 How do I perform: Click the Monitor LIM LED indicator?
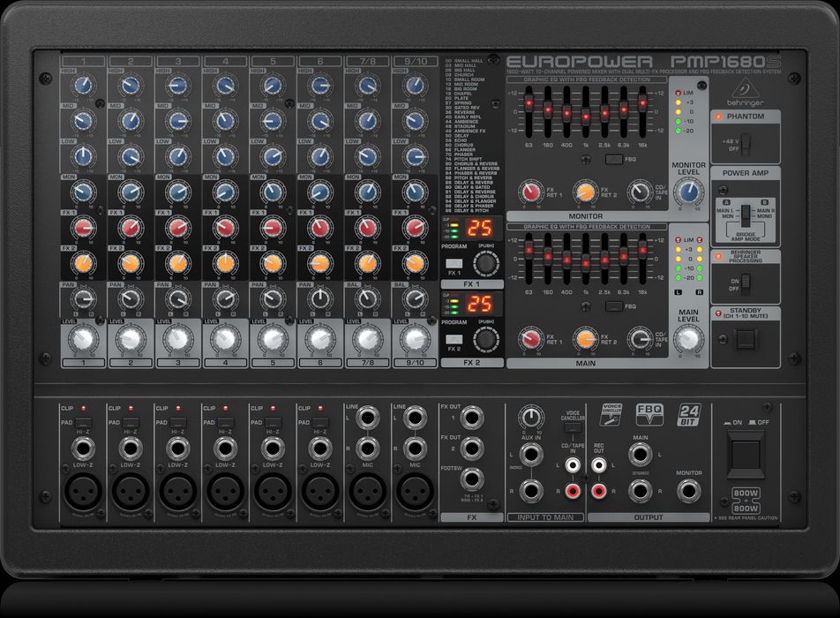pyautogui.click(x=678, y=93)
